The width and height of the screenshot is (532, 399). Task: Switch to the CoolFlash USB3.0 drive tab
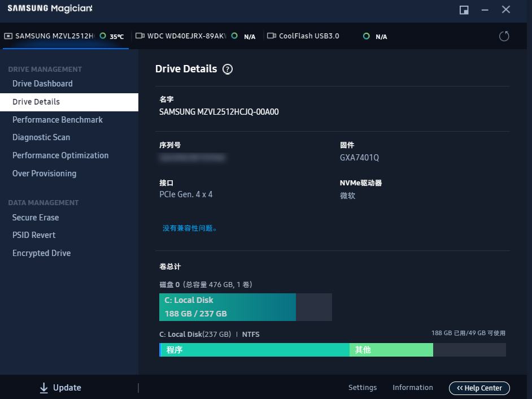327,36
